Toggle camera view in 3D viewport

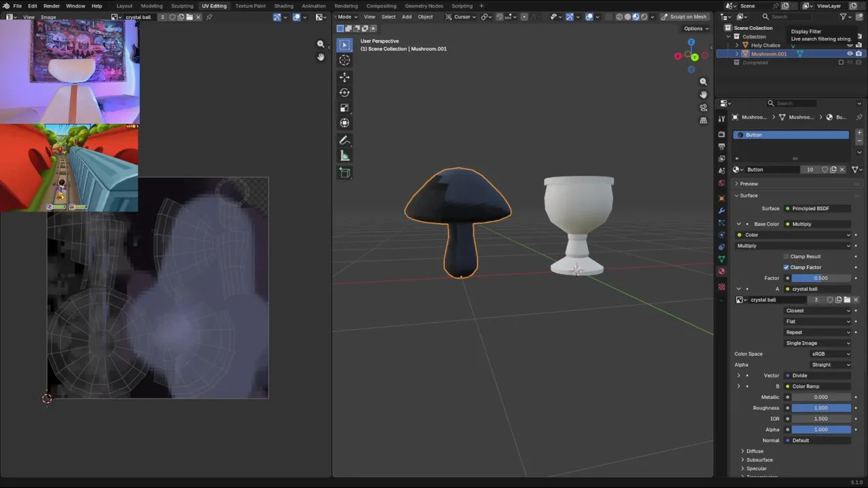tap(703, 107)
